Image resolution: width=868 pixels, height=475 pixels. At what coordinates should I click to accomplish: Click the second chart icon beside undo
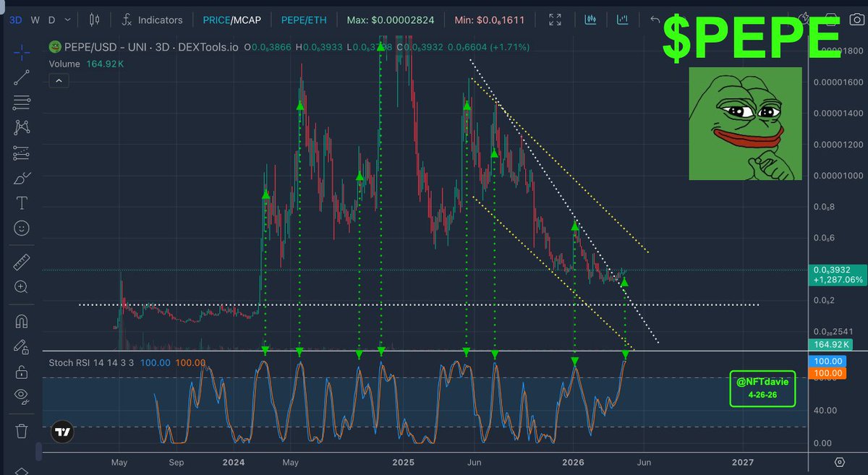tap(623, 20)
